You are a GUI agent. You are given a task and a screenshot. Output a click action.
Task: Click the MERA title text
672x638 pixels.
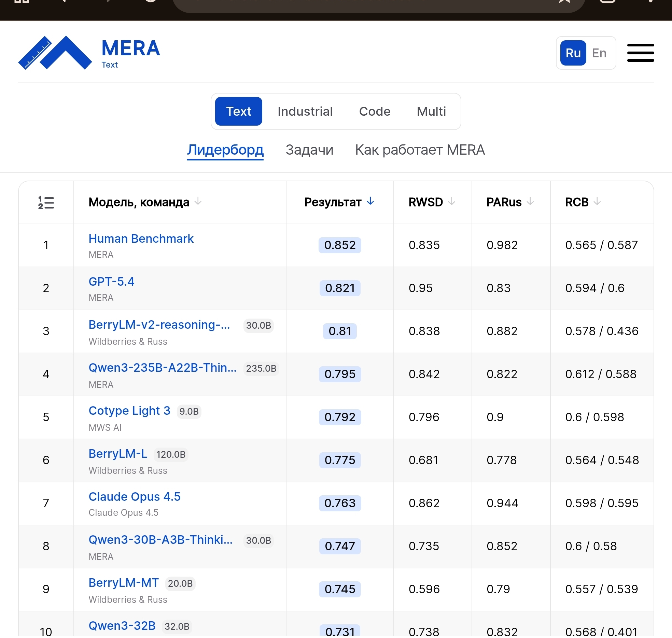coord(131,48)
